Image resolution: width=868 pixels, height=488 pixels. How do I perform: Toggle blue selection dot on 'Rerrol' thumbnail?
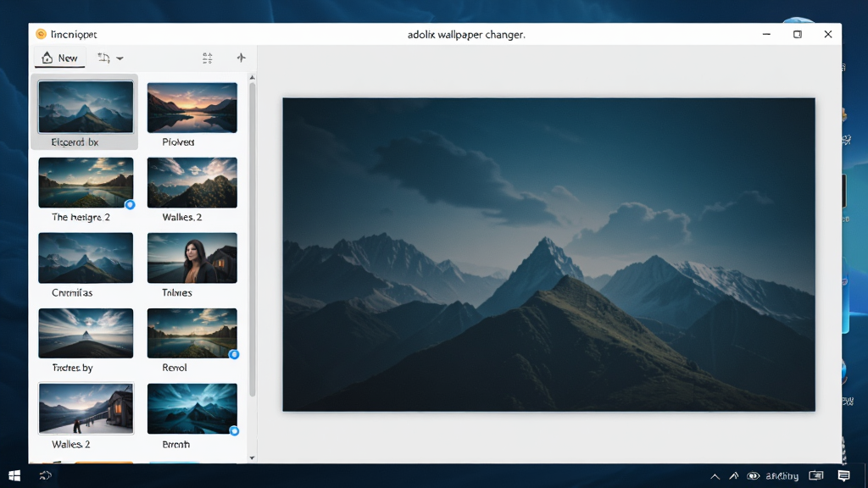coord(234,355)
